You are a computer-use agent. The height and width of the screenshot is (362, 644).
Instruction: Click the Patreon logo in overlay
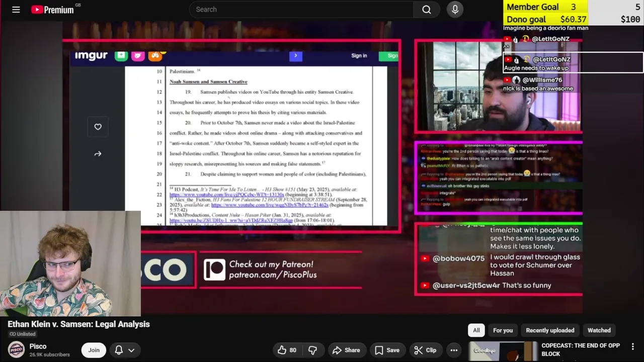(x=214, y=269)
